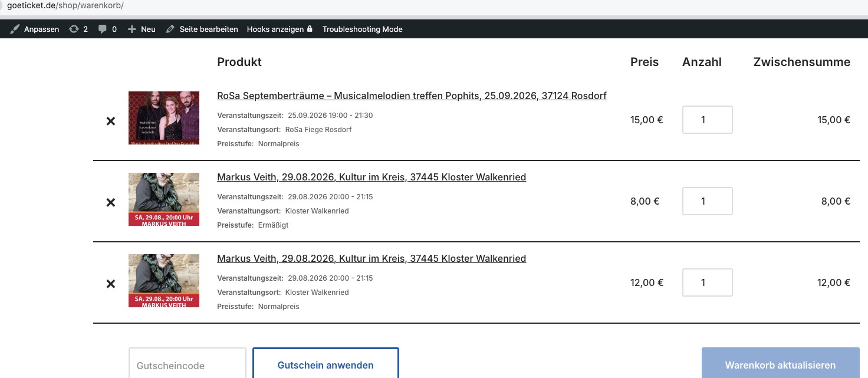
Task: Open the updates refresh icon
Action: pyautogui.click(x=74, y=29)
